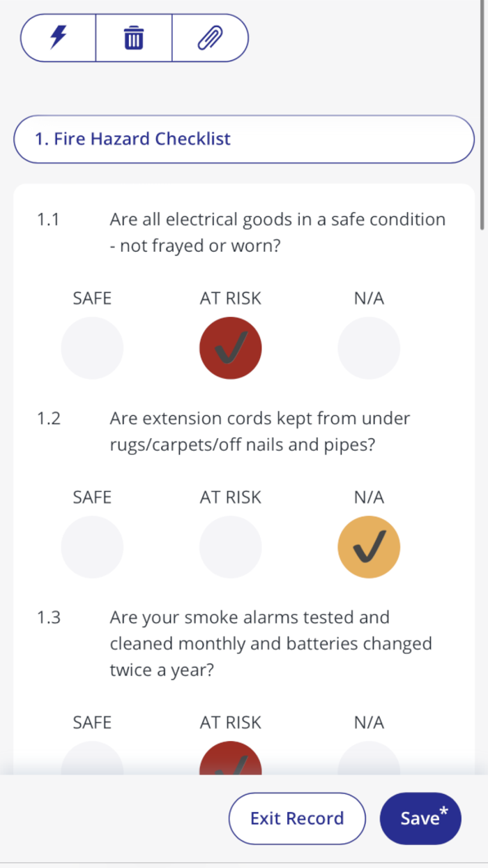Select AT RISK for question 1.2
This screenshot has height=868, width=488.
[230, 546]
